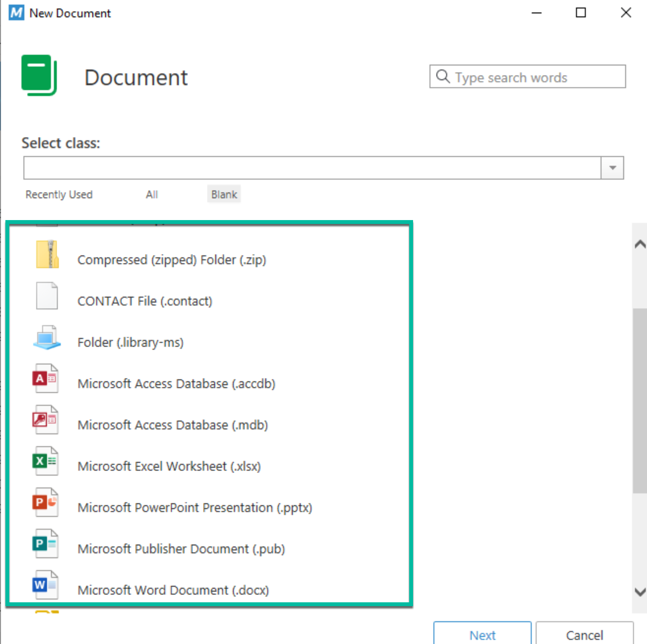
Task: Choose Microsoft PowerPoint Presentation (.pptx)
Action: point(195,508)
